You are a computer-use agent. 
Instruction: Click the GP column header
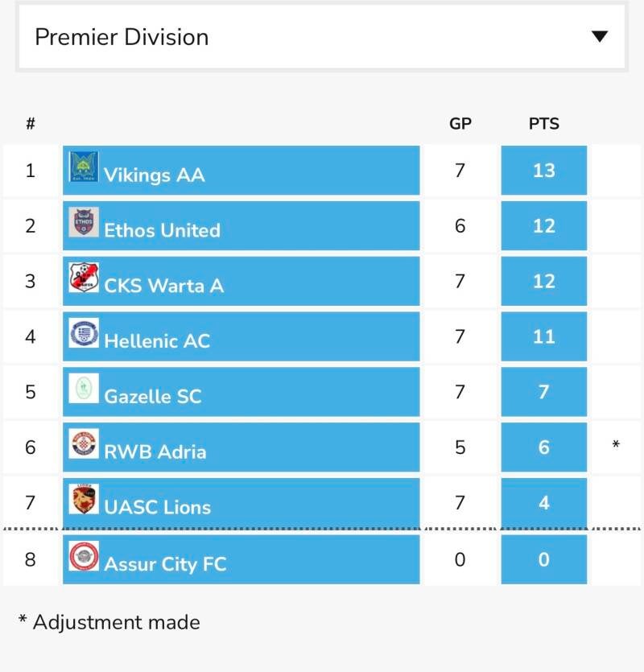(460, 124)
